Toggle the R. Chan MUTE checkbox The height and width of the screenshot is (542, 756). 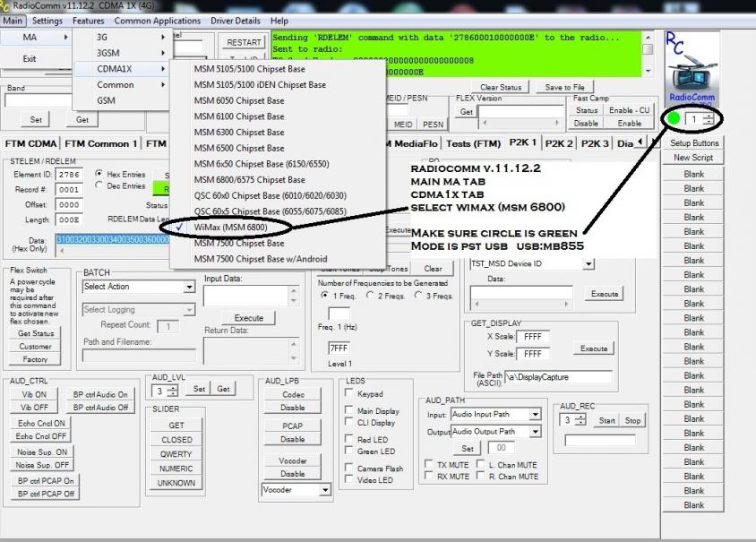(480, 476)
